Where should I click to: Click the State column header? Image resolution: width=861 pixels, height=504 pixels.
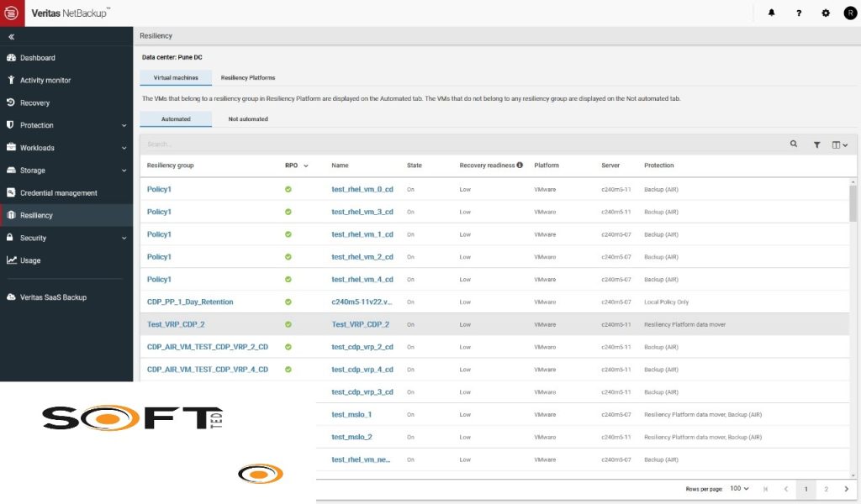pos(414,165)
